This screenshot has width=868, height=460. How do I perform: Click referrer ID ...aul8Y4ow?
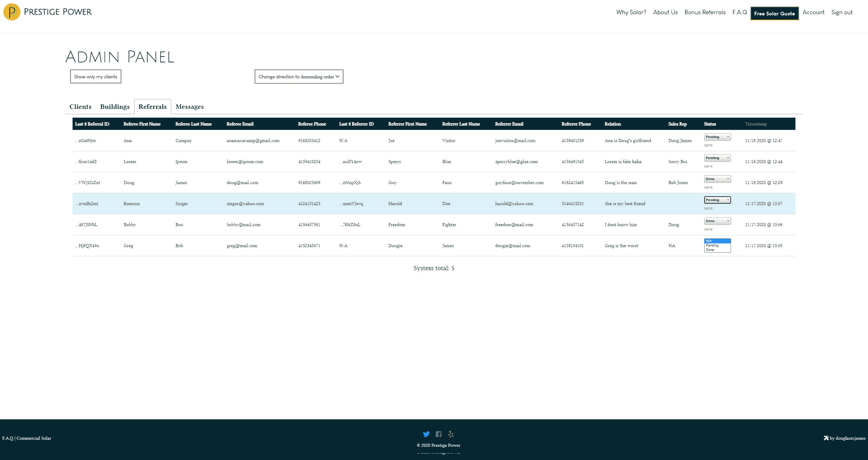coord(351,162)
